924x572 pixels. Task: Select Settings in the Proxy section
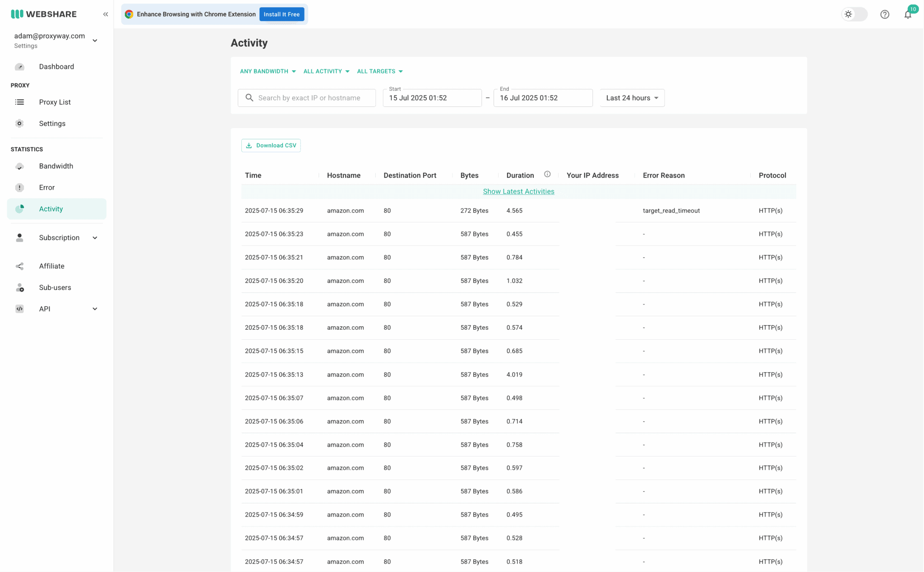click(x=52, y=123)
